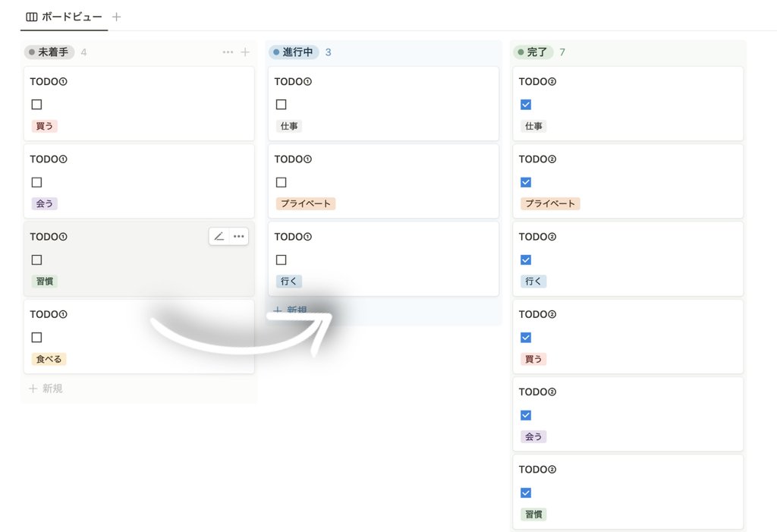777x532 pixels.
Task: Uncheck the box on the 完了 仕事 card
Action: point(526,105)
